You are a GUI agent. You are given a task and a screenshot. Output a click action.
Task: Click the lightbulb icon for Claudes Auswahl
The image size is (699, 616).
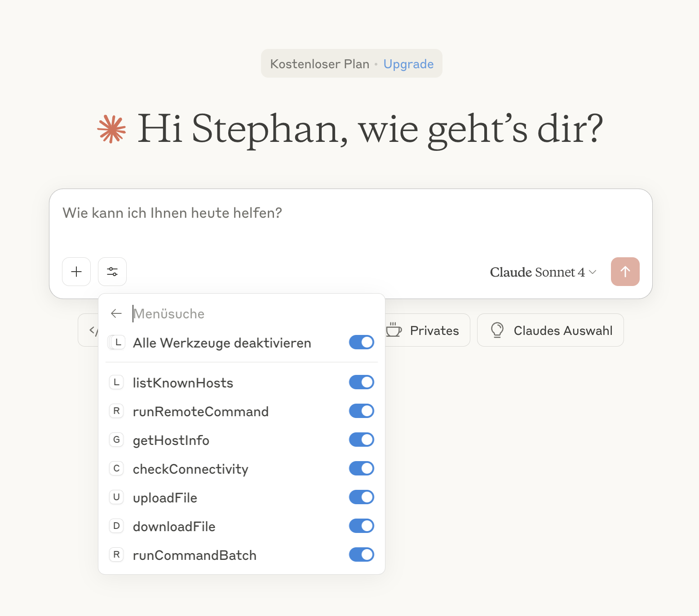point(497,330)
